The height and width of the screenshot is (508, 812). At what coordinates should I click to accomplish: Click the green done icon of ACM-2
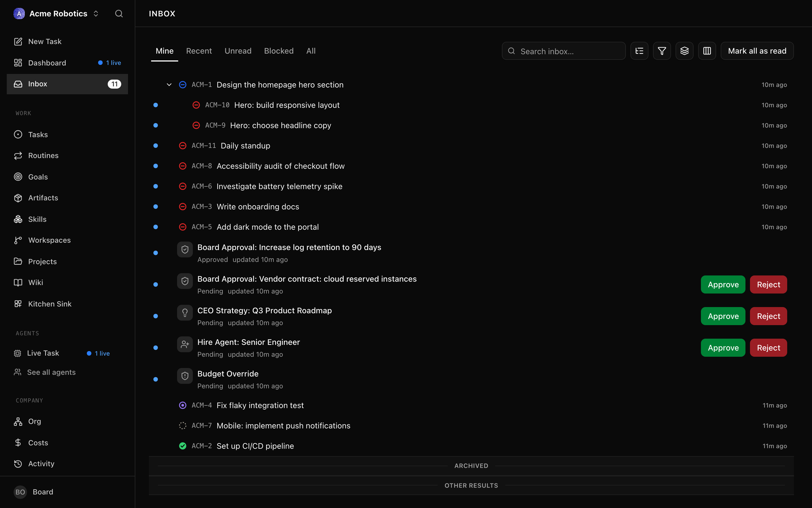pos(182,446)
